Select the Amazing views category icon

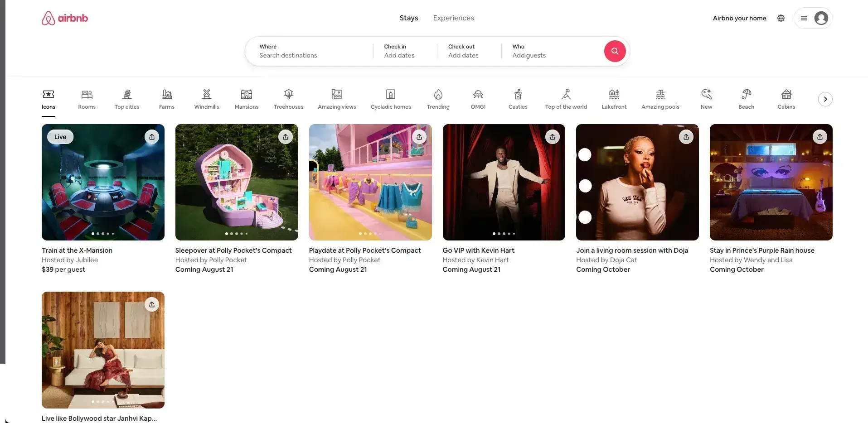point(337,99)
